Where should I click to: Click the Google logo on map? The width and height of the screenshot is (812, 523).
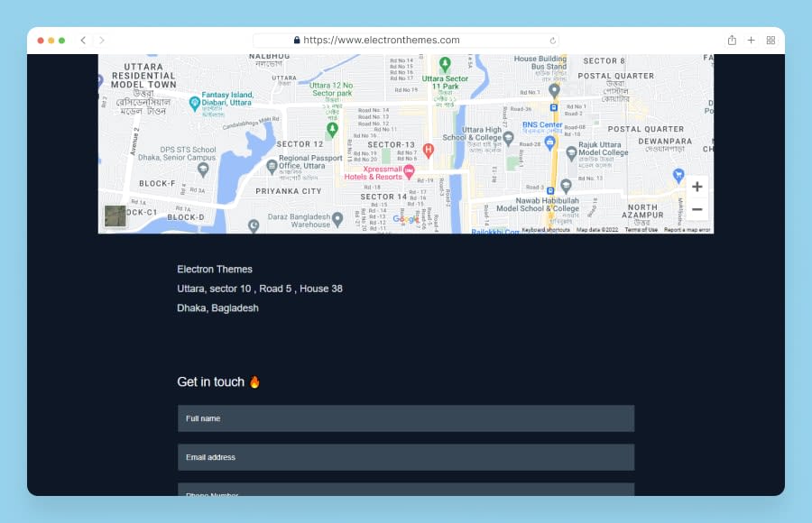coord(406,219)
